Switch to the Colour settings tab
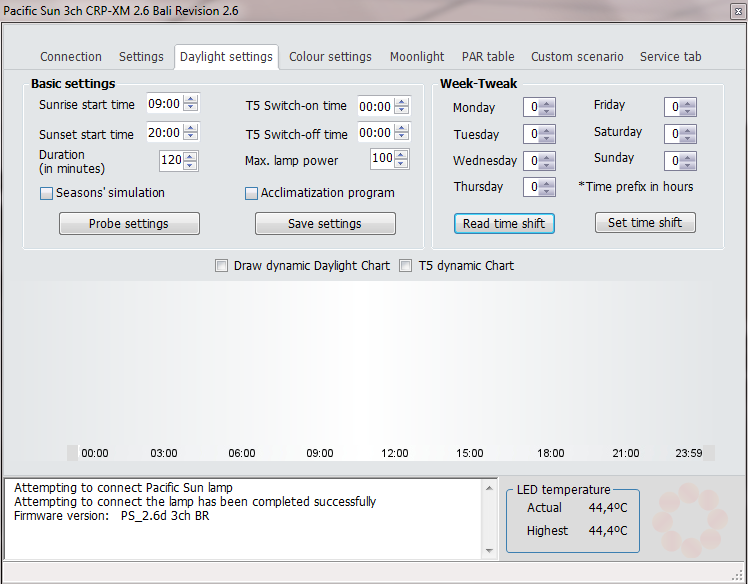Screen dimensions: 748x584 (x=330, y=57)
